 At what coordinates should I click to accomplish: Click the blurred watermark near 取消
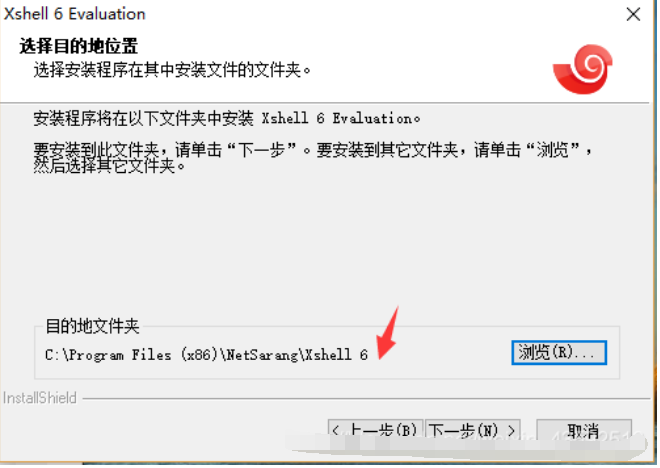click(x=465, y=443)
